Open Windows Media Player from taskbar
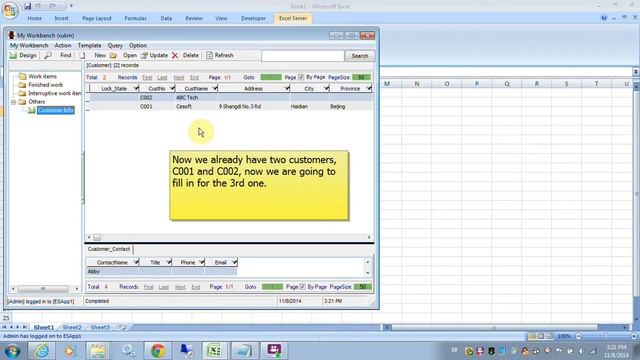The image size is (640, 360). point(69,351)
